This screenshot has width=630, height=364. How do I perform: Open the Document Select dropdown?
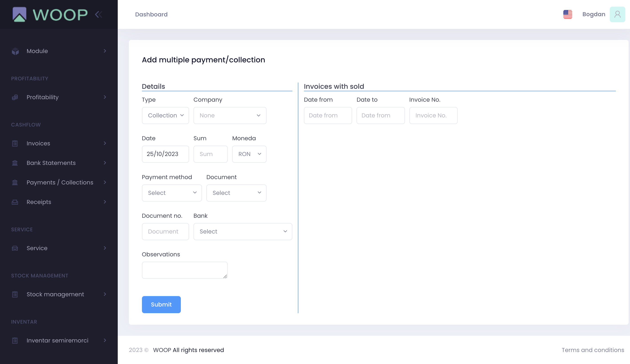pos(236,193)
